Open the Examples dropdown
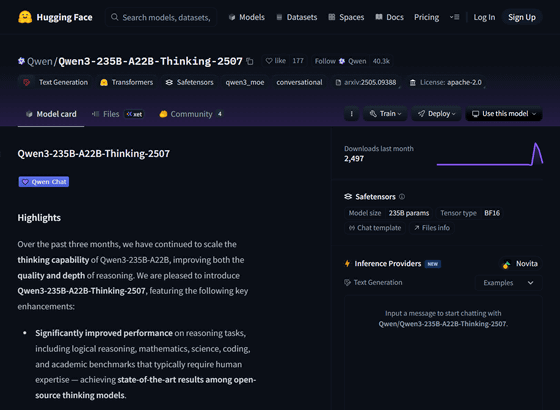The width and height of the screenshot is (560, 410). click(x=509, y=283)
